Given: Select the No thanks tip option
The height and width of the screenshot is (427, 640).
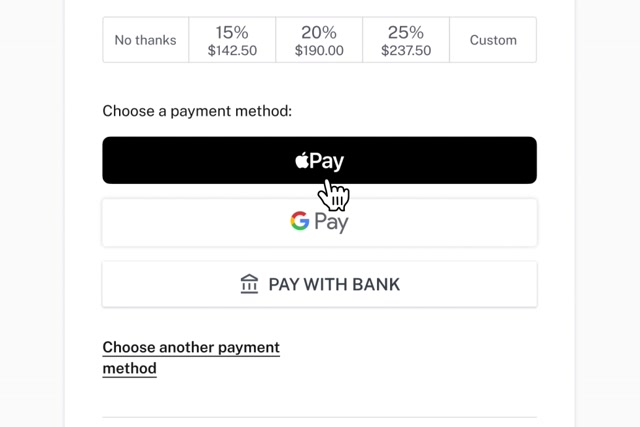Looking at the screenshot, I should 145,40.
